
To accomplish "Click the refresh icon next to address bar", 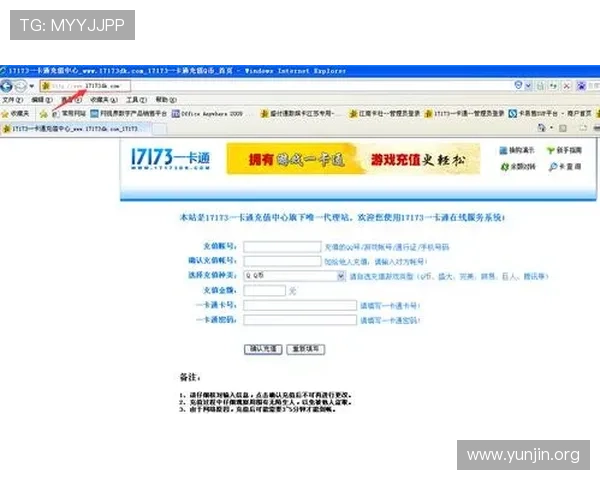I will point(553,86).
